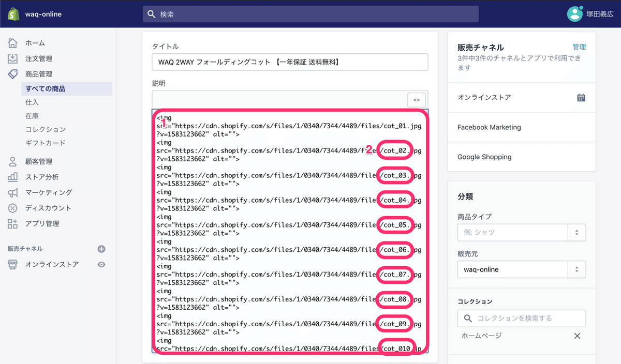
Task: Expand the 商品タイプ dropdown arrows
Action: [x=576, y=233]
